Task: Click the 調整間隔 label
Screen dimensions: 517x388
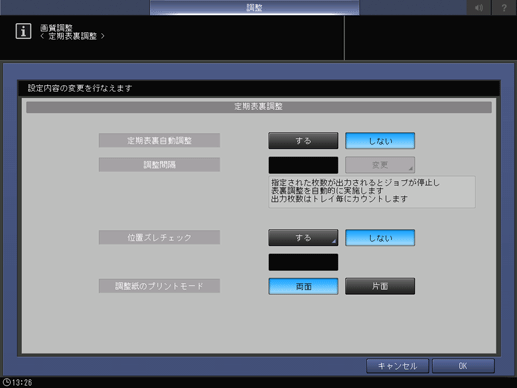Action: coord(159,165)
